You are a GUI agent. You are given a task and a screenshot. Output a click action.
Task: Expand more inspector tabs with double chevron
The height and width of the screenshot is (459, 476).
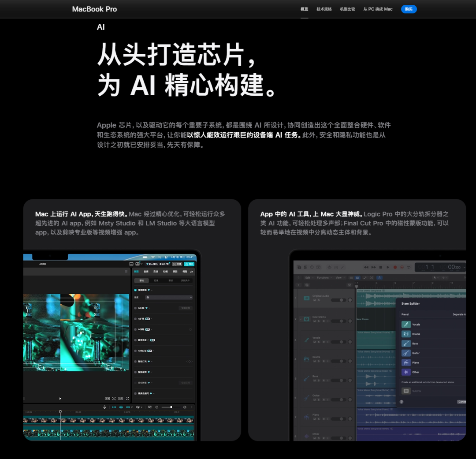tap(192, 272)
